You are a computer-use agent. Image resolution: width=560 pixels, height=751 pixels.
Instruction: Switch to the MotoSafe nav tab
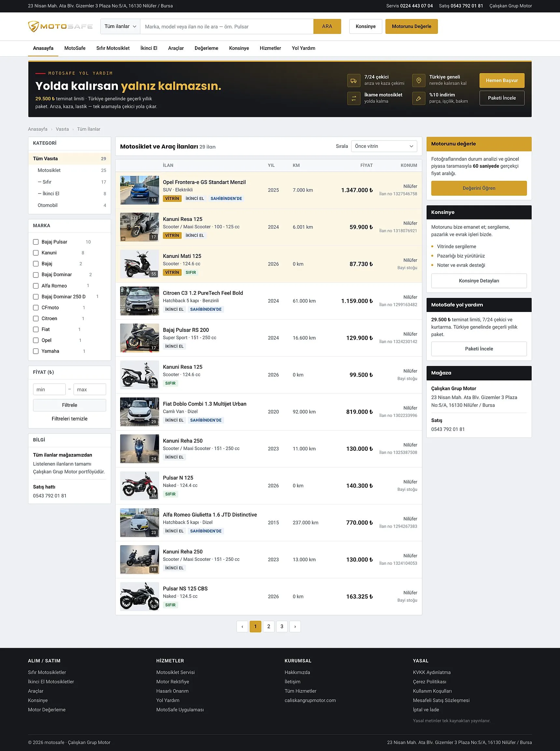pos(75,48)
